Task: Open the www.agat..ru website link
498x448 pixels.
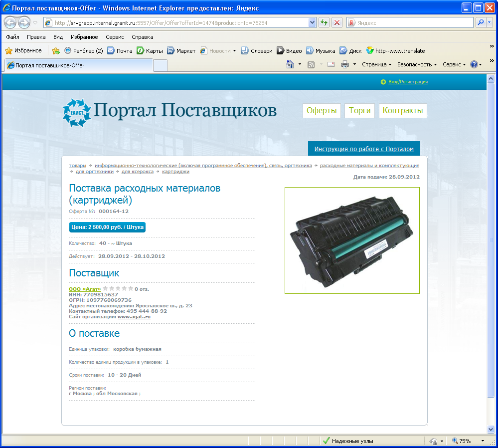Action: (x=134, y=317)
